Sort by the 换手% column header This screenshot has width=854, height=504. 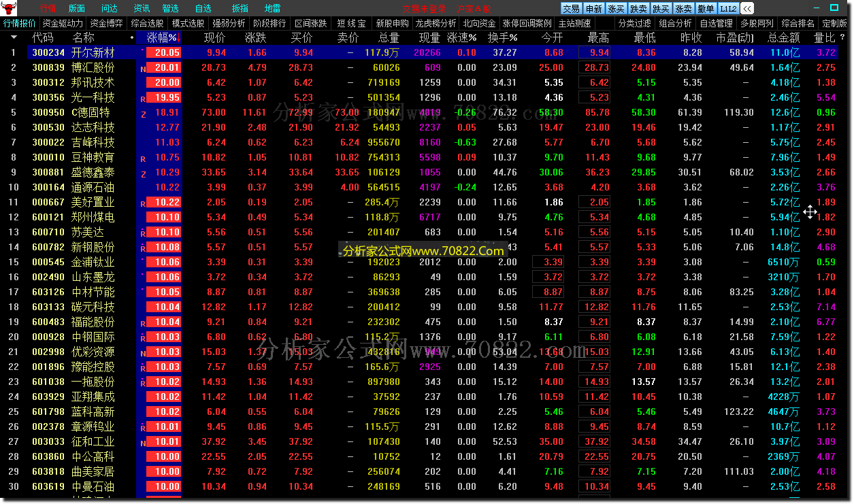[x=503, y=37]
